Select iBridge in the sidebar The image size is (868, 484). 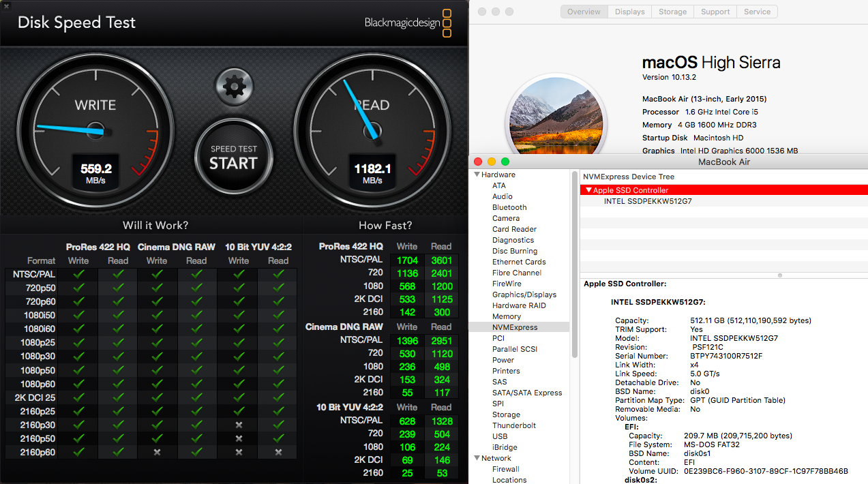(x=505, y=447)
